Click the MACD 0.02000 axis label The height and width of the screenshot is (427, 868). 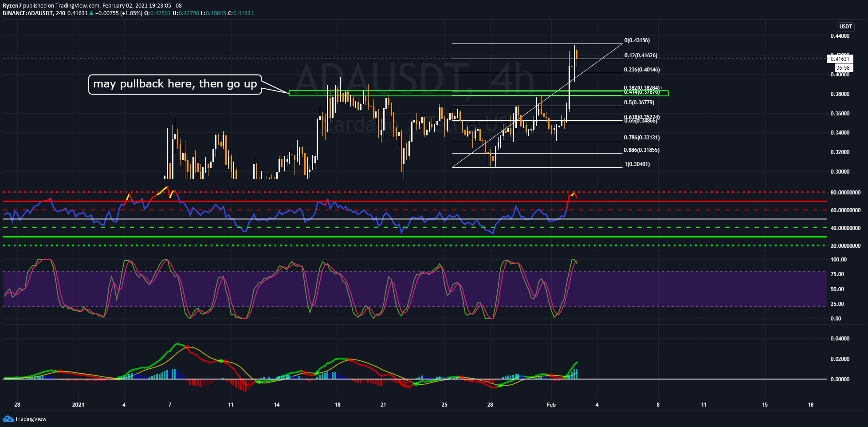pyautogui.click(x=840, y=359)
